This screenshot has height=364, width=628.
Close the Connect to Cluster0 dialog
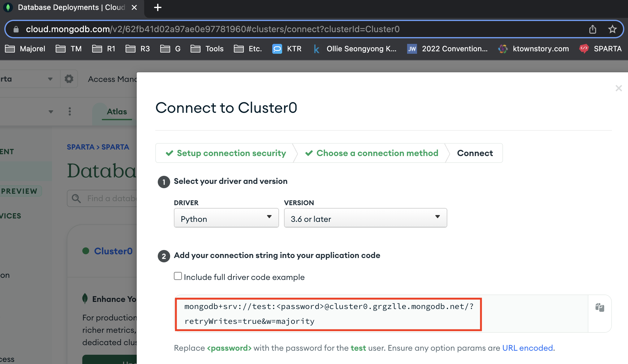618,88
